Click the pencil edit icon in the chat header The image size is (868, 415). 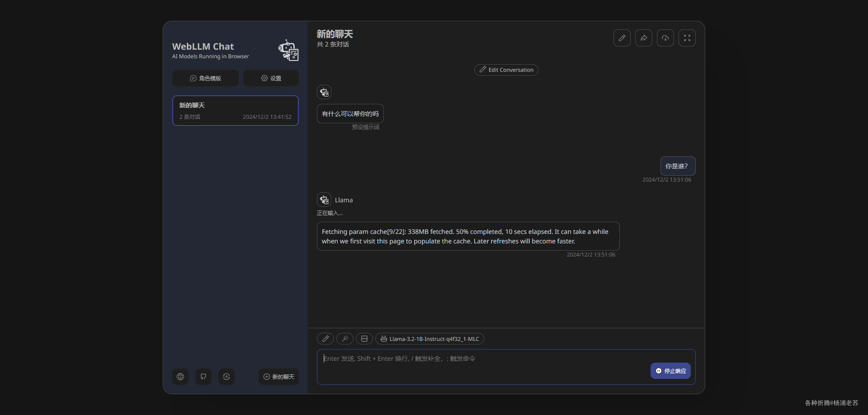point(622,38)
